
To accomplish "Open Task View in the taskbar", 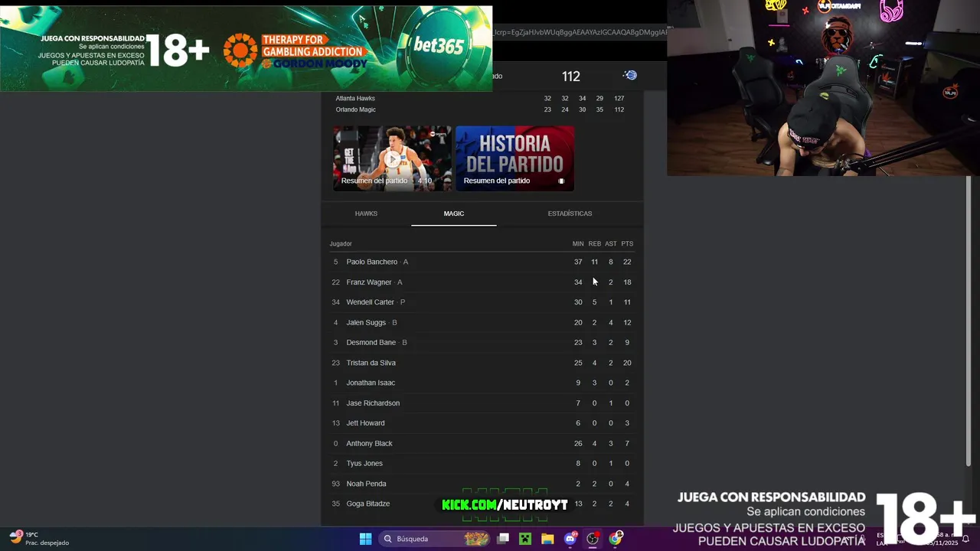I will click(503, 539).
